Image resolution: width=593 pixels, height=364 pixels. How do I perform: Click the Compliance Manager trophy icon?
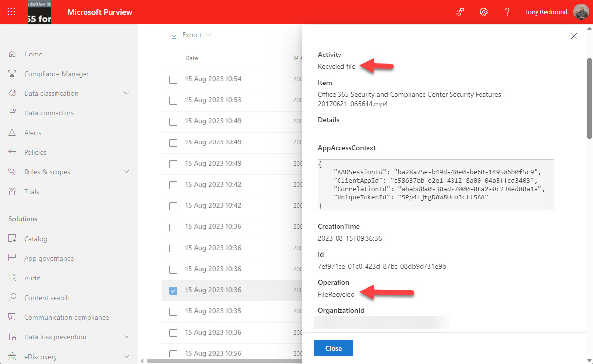click(x=13, y=74)
